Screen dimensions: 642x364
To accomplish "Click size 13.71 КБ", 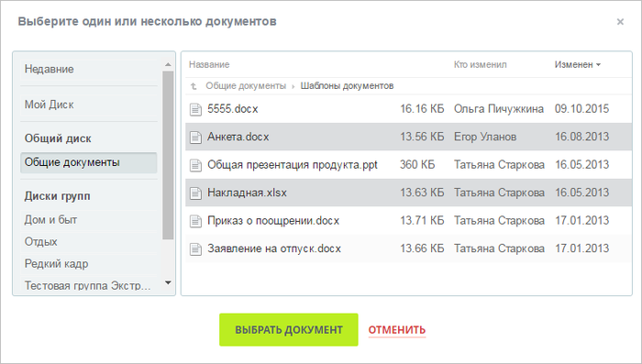I will click(422, 221).
